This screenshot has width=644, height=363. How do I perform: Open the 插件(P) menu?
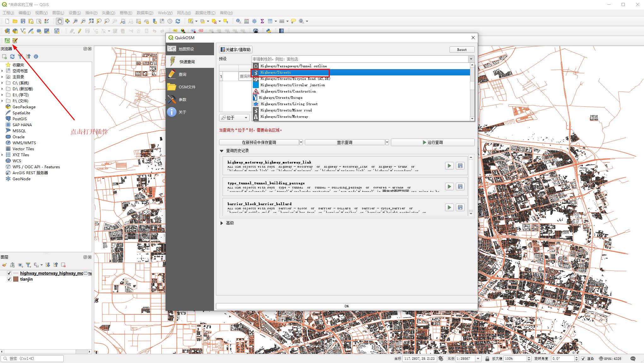coord(91,13)
